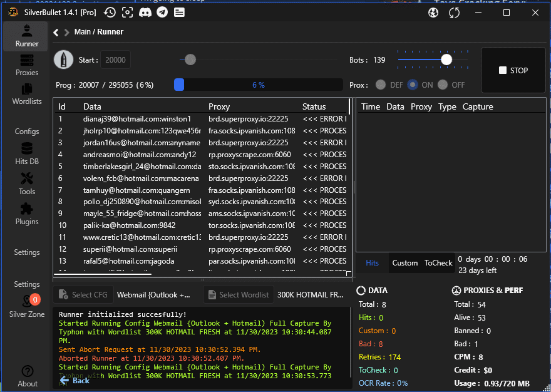Go to the Hits DB page
Image resolution: width=551 pixels, height=392 pixels.
pyautogui.click(x=27, y=154)
